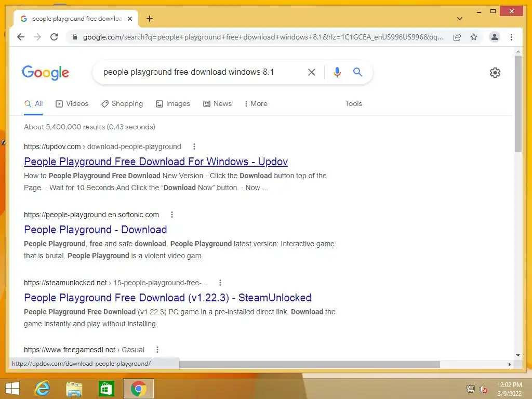
Task: Click the muted volume tray icon
Action: click(483, 389)
